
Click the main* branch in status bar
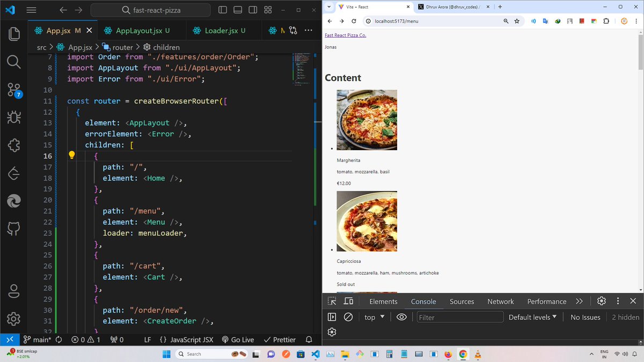click(37, 339)
